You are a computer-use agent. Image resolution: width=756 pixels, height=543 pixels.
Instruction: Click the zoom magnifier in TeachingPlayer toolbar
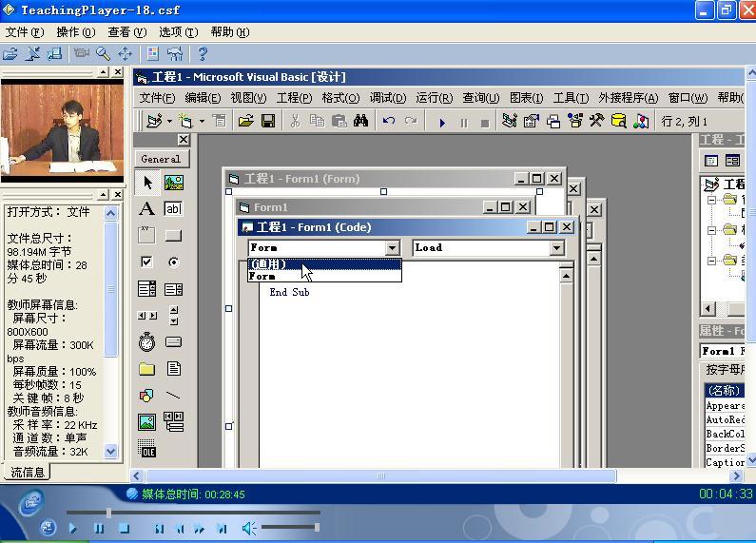tap(103, 54)
